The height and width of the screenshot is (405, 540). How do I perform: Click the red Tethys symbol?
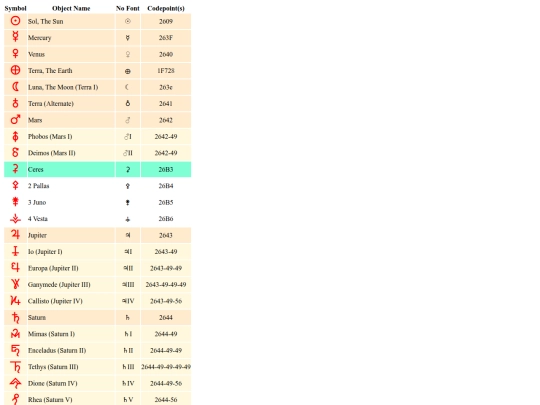tap(15, 367)
